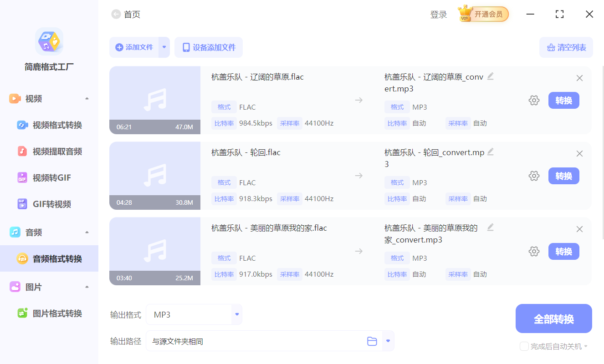Collapse the 视频 section
Image resolution: width=604 pixels, height=364 pixels.
coord(87,99)
